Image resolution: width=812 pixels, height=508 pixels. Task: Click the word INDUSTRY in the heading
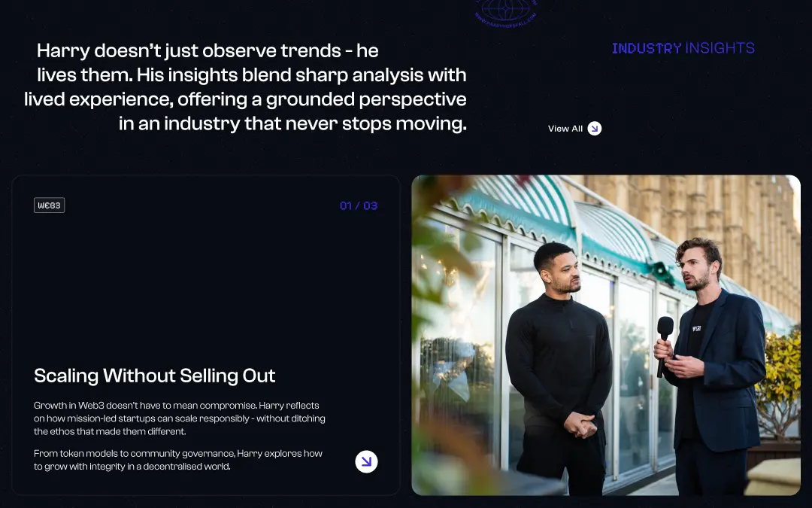point(647,48)
